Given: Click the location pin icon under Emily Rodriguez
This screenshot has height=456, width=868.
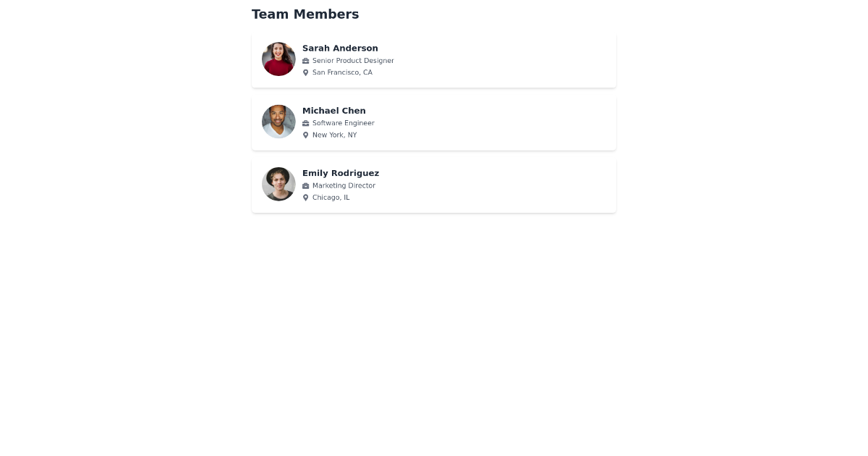Looking at the screenshot, I should (x=306, y=197).
